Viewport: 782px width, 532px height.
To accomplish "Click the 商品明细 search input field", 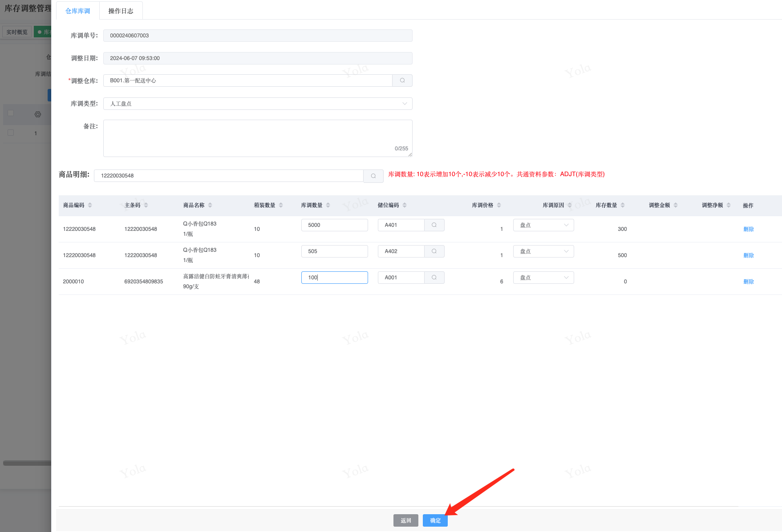I will [229, 176].
